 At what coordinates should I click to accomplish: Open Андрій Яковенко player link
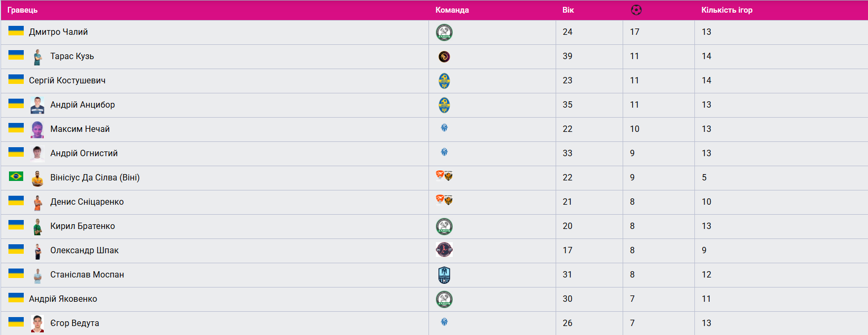pos(63,299)
